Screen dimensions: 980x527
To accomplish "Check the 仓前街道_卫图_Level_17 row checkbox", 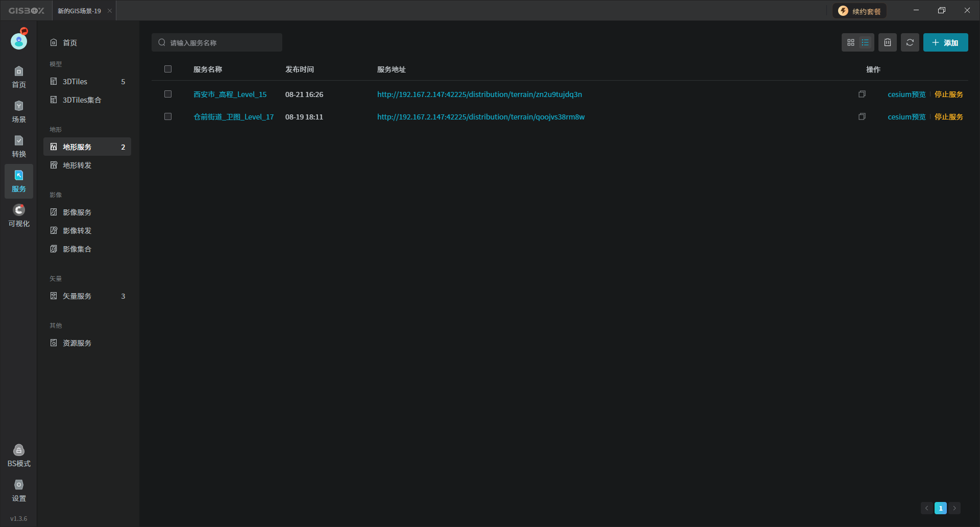I will coord(168,117).
